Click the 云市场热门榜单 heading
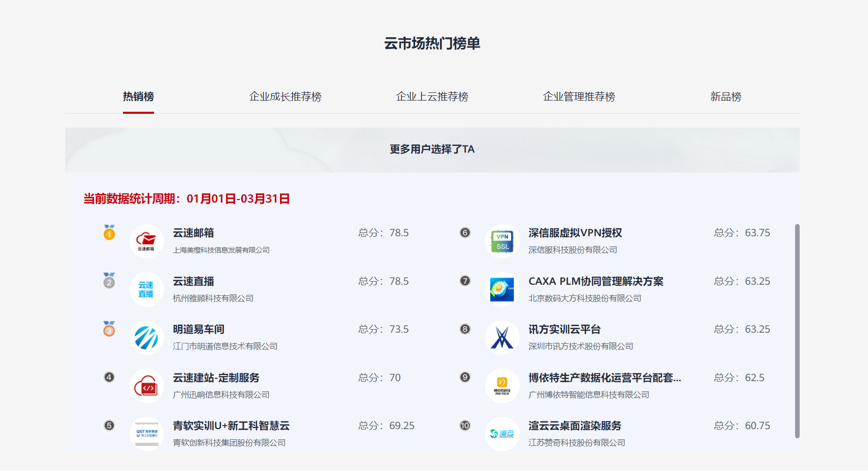This screenshot has width=868, height=472. point(432,43)
